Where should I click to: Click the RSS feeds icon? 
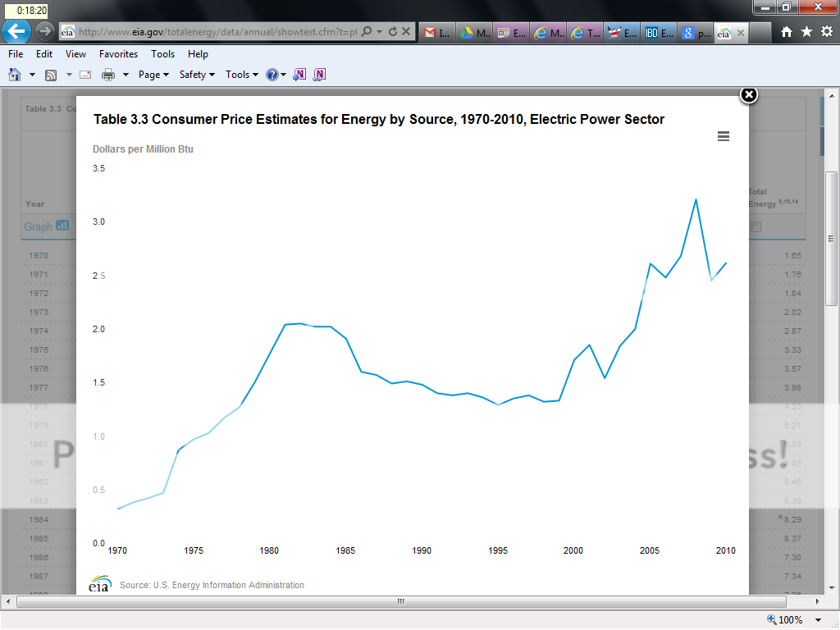pyautogui.click(x=51, y=75)
